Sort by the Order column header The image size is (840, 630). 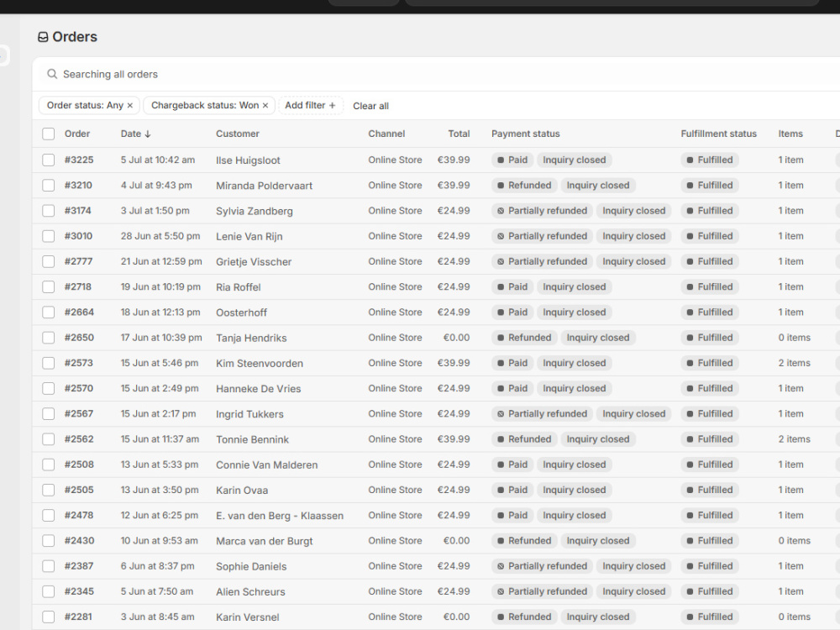(x=77, y=134)
